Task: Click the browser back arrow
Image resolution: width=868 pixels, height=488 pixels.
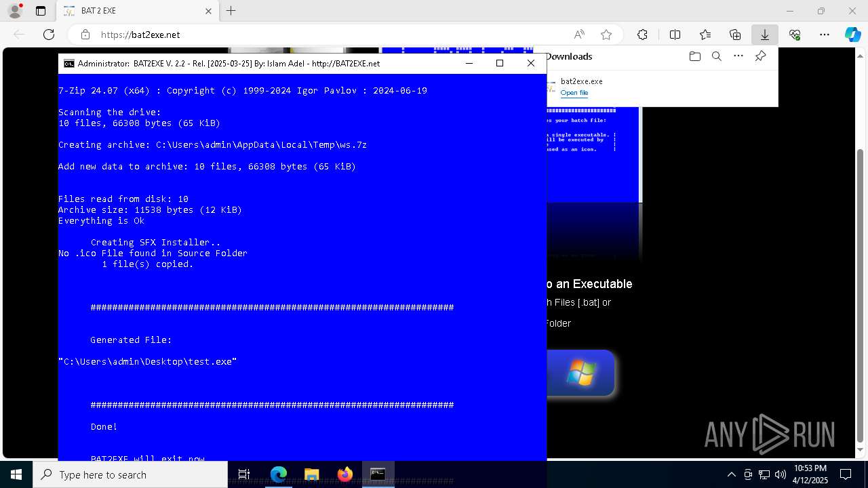Action: 19,35
